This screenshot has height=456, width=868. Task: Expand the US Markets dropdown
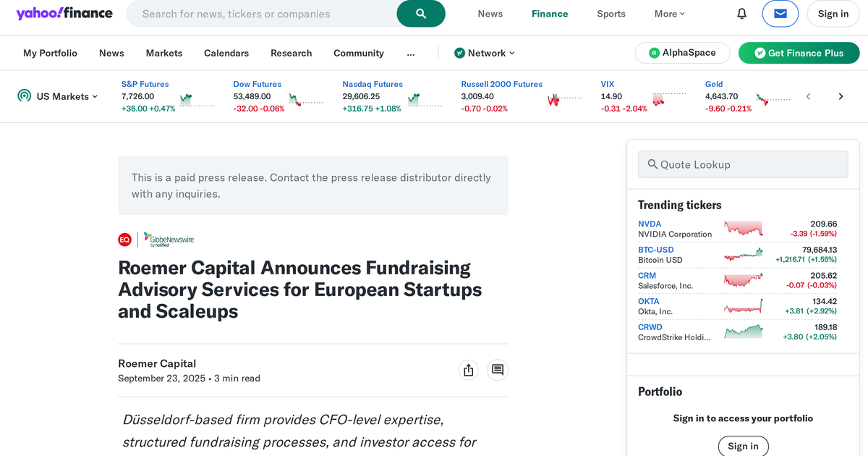click(x=67, y=96)
